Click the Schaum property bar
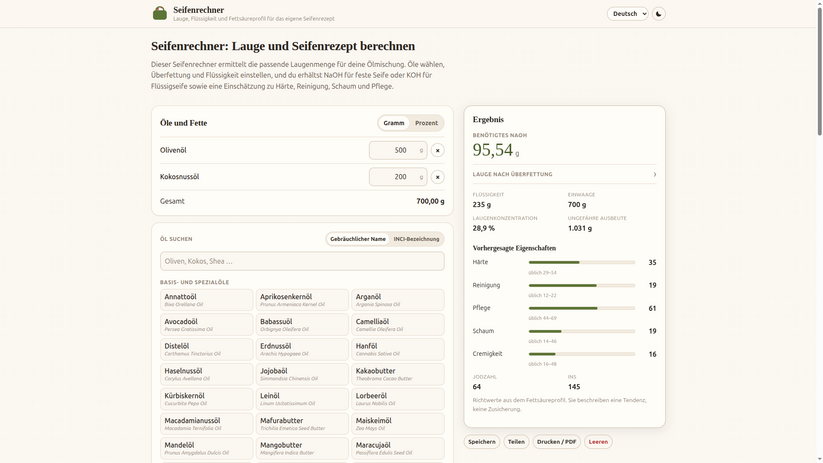This screenshot has width=823, height=463. 582,331
